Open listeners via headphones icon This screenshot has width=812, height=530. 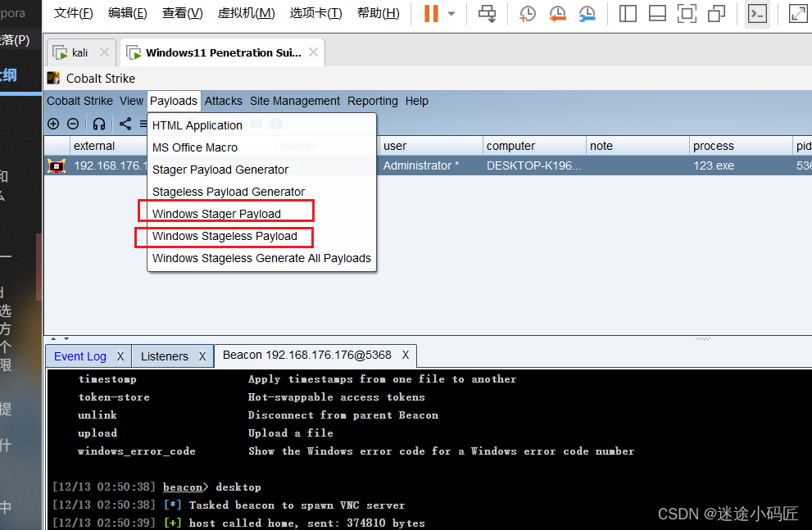coord(99,124)
